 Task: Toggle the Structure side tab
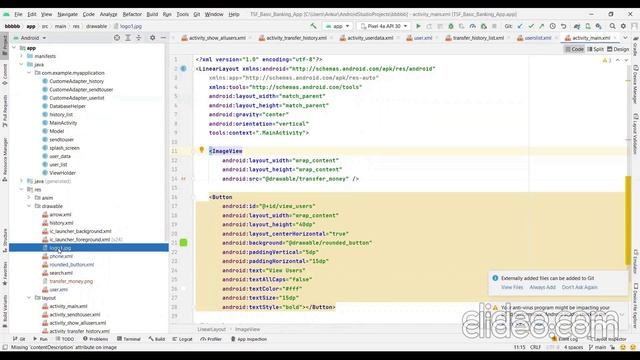5,240
